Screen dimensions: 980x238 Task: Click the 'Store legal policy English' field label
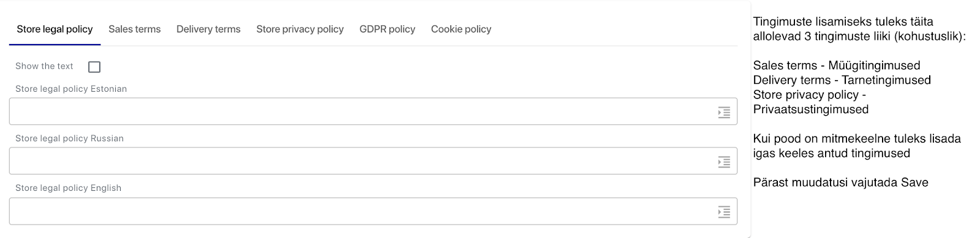coord(68,188)
